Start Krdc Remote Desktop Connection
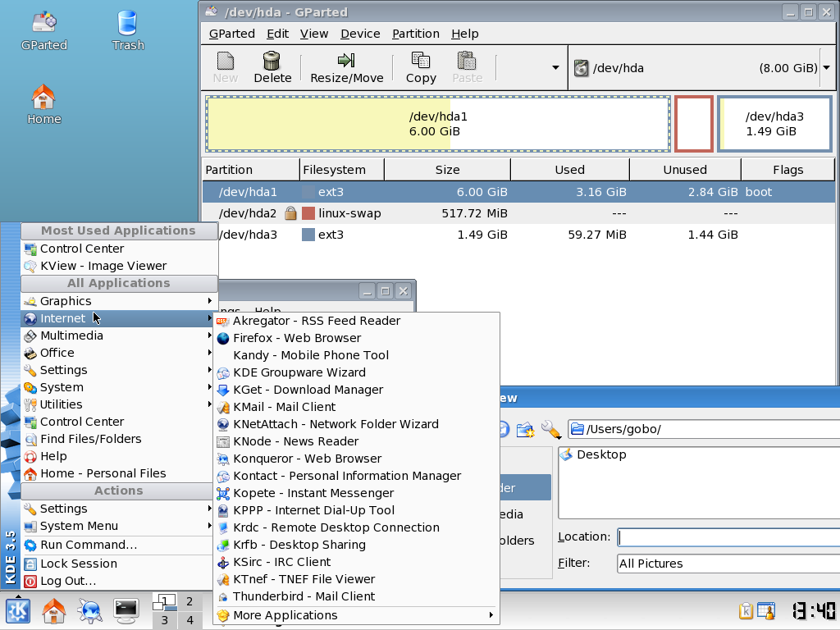840x630 pixels. pos(356,527)
